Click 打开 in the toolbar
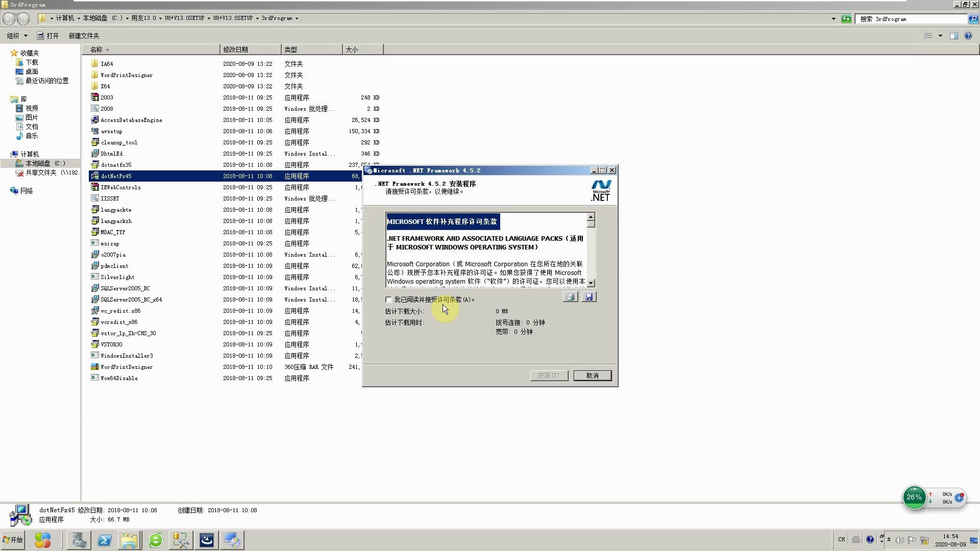980x551 pixels. click(x=48, y=36)
